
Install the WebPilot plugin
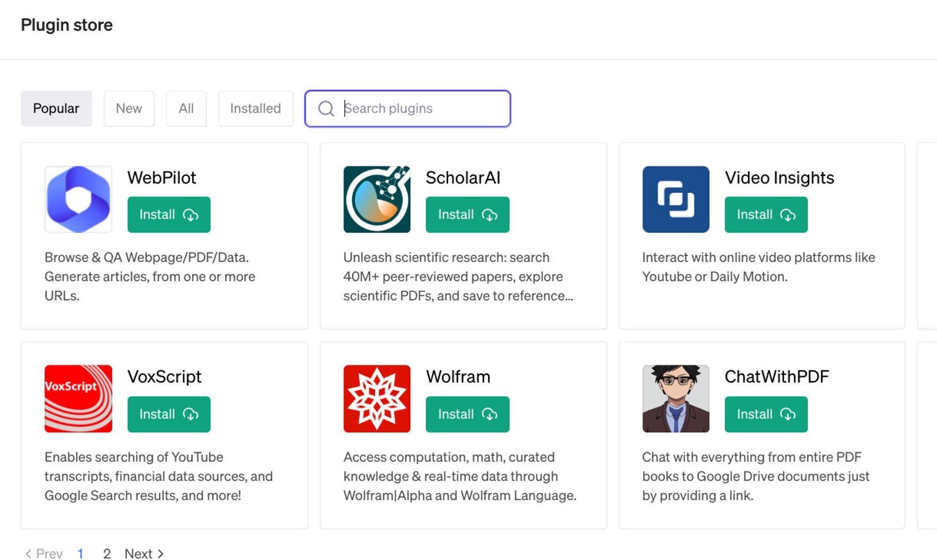pos(169,214)
